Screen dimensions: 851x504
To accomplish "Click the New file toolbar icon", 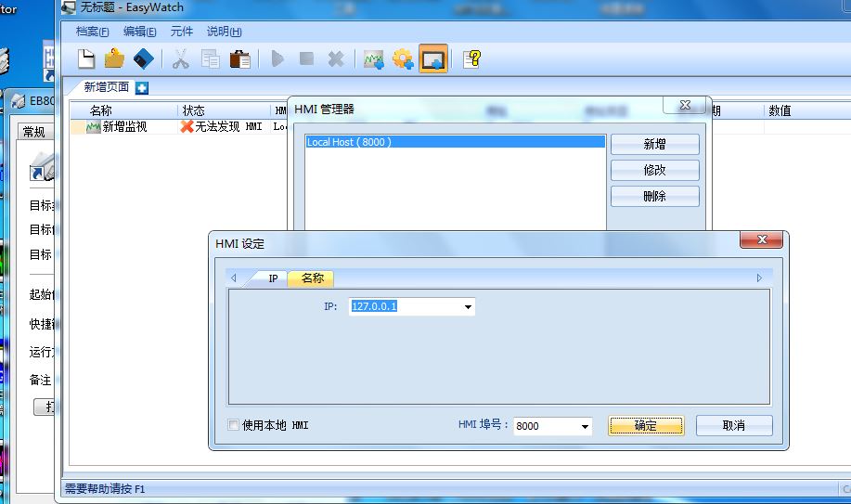I will coord(86,59).
